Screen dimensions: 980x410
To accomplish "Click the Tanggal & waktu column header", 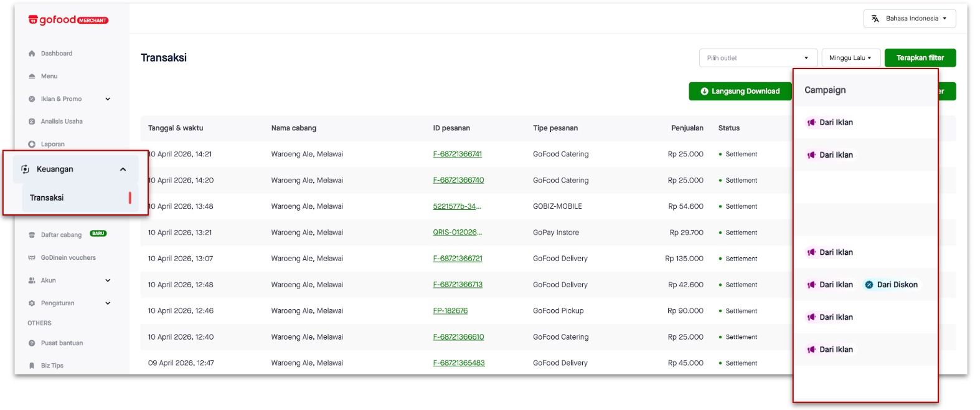I will tap(176, 128).
